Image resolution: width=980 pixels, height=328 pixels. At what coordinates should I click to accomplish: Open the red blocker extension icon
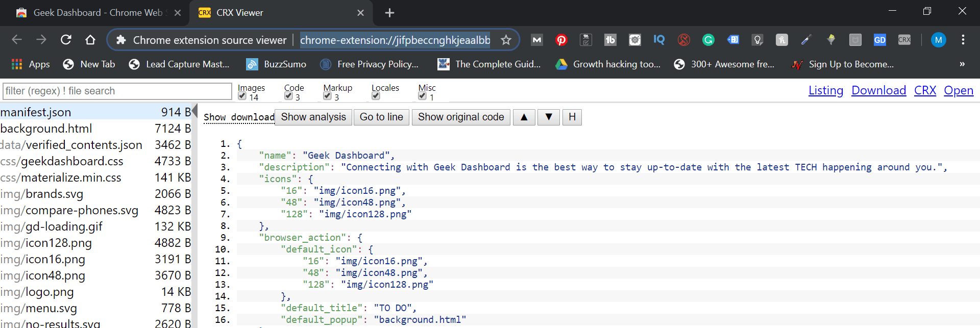click(x=683, y=40)
